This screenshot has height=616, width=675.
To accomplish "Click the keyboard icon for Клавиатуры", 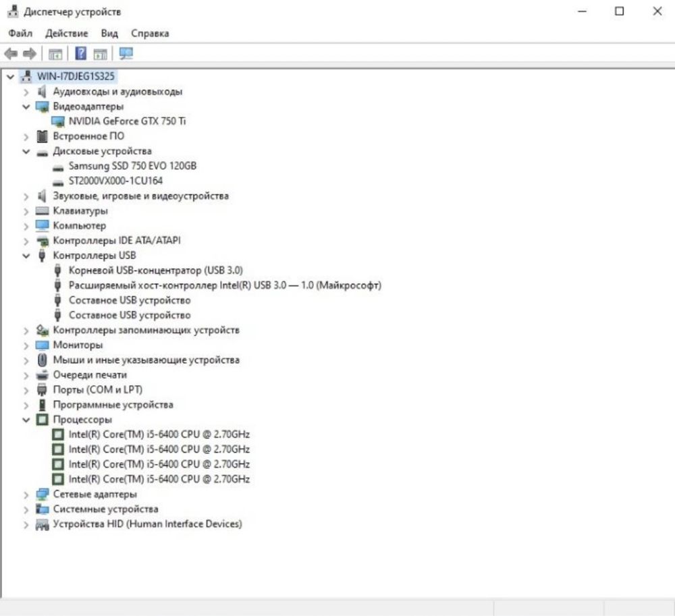I will [42, 211].
